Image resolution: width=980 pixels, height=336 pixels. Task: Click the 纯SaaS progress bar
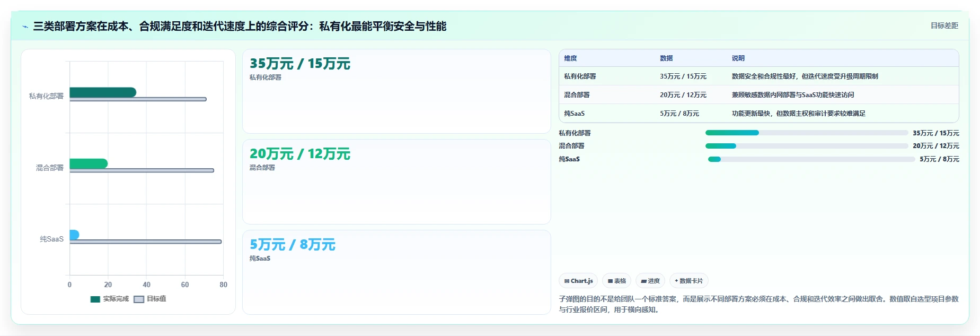pos(811,159)
